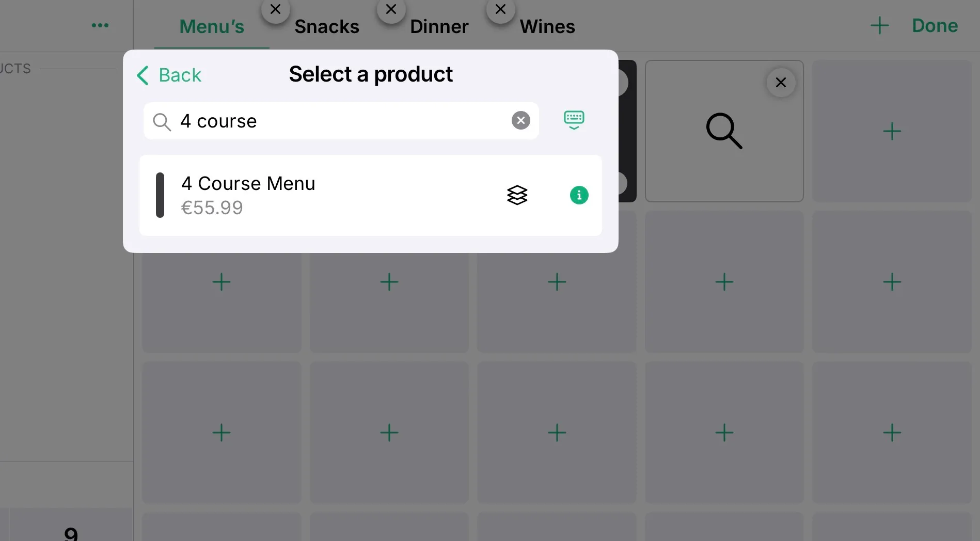
Task: Hide the keyboard using keyboard icon
Action: click(x=574, y=120)
